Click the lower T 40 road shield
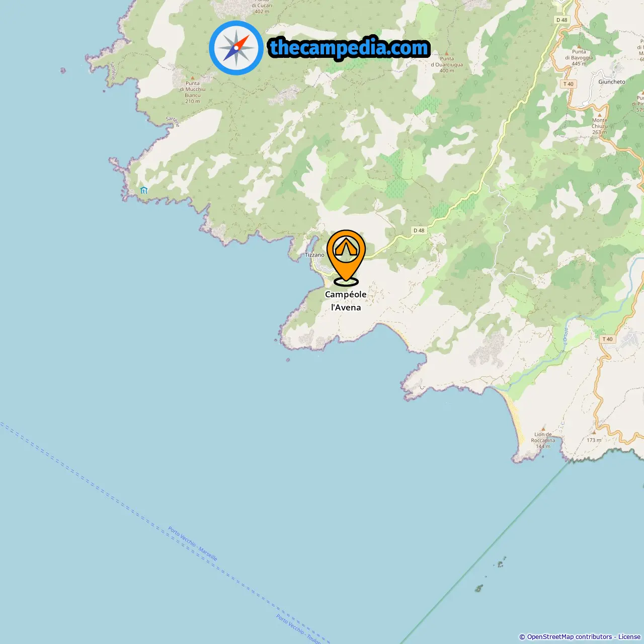This screenshot has width=644, height=644. (608, 339)
